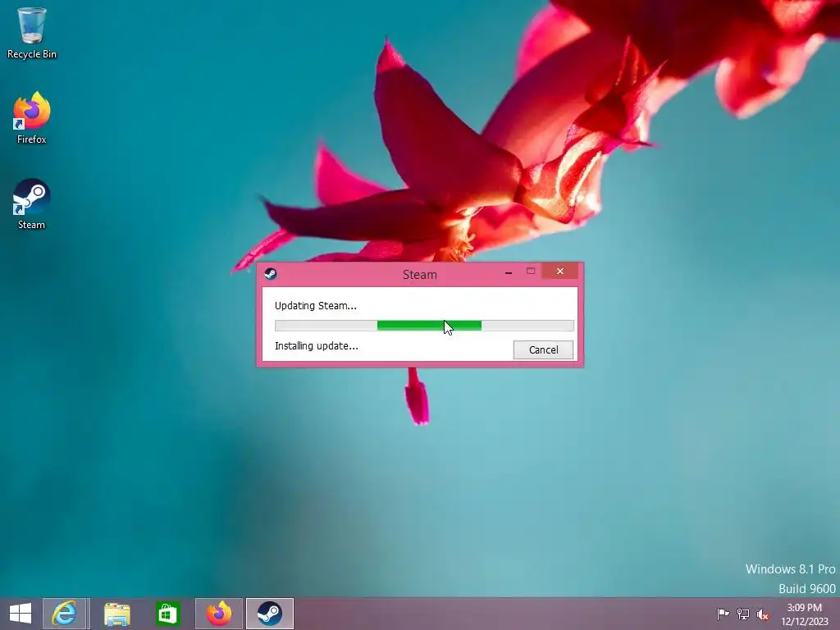Click the Updating Steam progress bar
The height and width of the screenshot is (630, 840).
click(x=424, y=325)
